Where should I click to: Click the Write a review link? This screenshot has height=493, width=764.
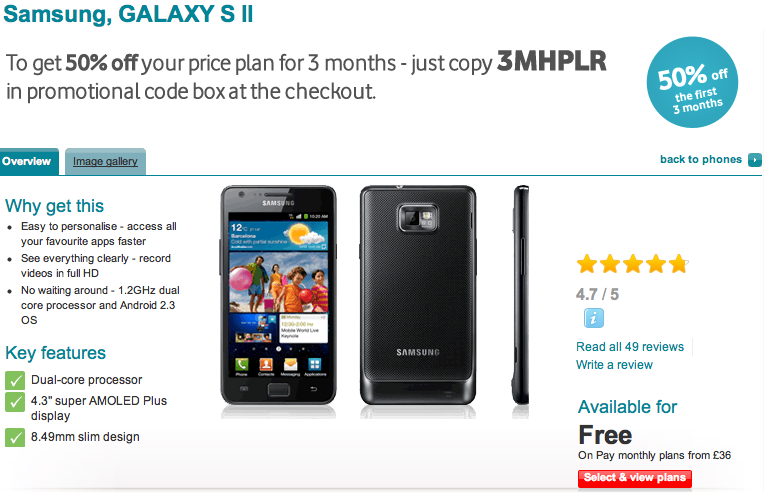click(614, 365)
